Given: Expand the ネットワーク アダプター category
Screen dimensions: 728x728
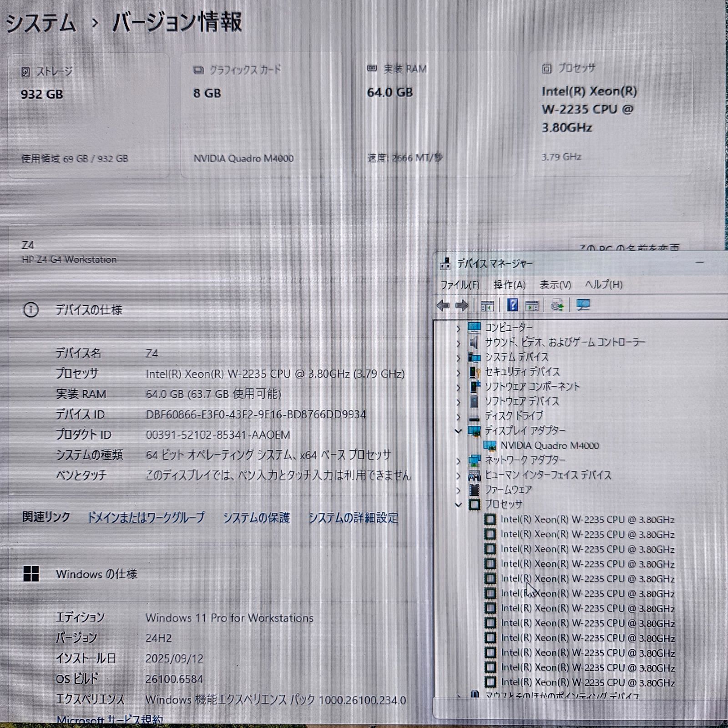Looking at the screenshot, I should [x=458, y=460].
